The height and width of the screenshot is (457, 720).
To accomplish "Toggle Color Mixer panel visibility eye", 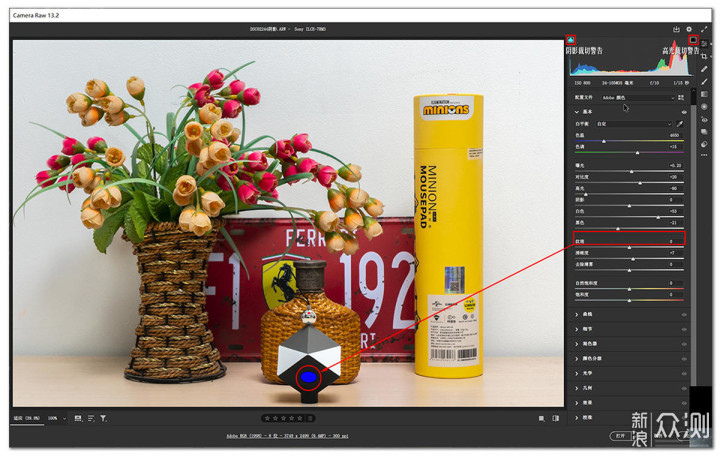I will [684, 344].
